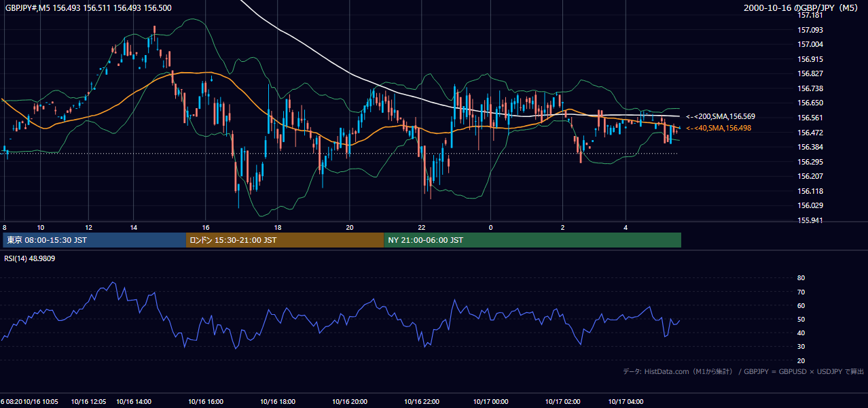Click bottom date label 10/17 02:00
Image resolution: width=868 pixels, height=408 pixels.
coord(562,402)
